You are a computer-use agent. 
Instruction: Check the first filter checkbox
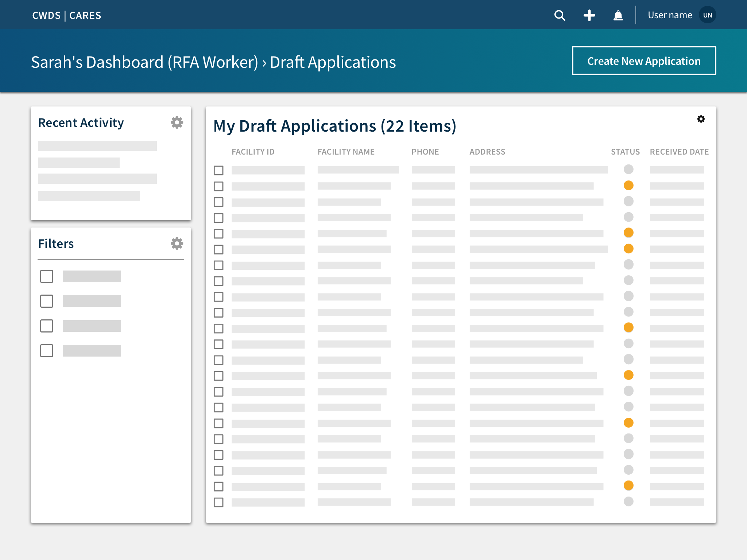pos(47,276)
